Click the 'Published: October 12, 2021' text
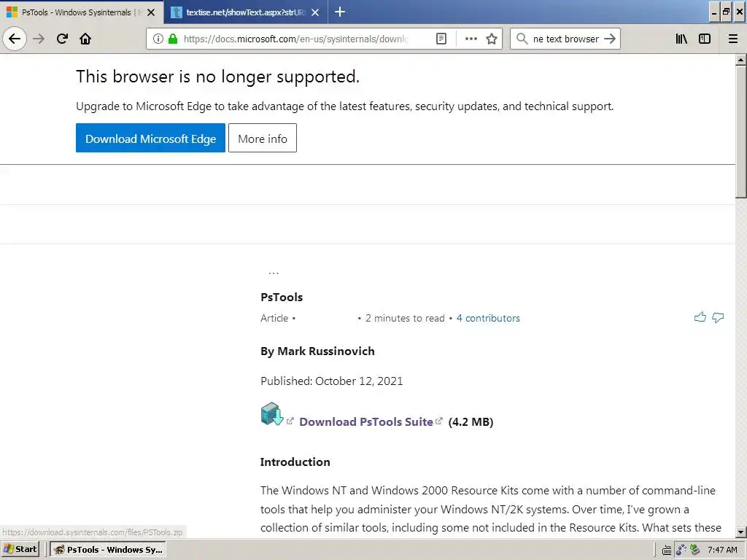 coord(332,381)
